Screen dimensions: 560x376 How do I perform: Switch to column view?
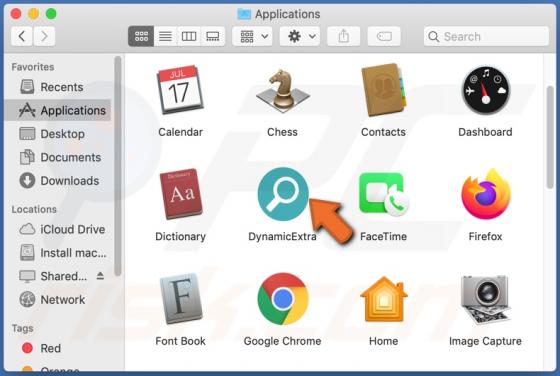pyautogui.click(x=189, y=36)
